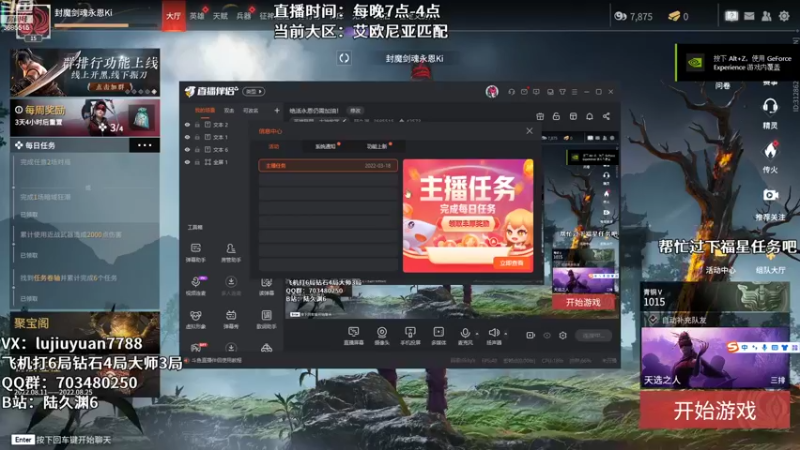Toggle visibility of 文本 2 source
The image size is (800, 450).
[187, 124]
